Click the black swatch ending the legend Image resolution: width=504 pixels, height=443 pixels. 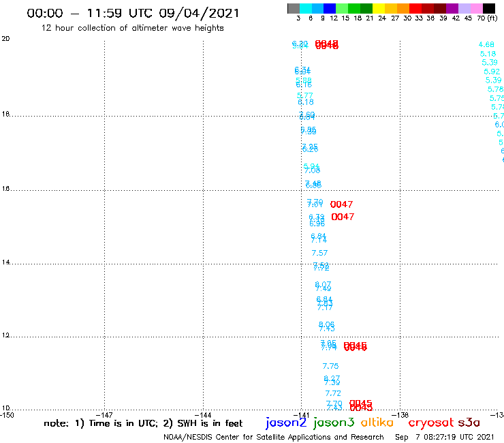pos(488,8)
